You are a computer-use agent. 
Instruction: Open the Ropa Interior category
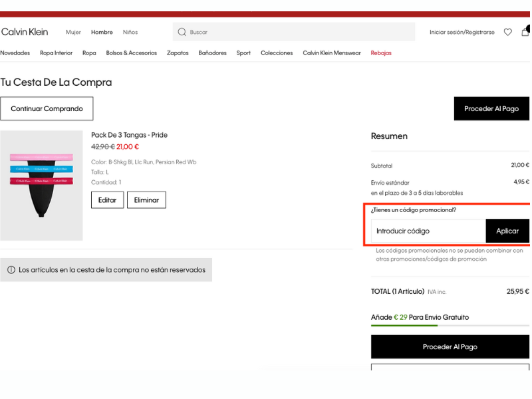tap(56, 53)
